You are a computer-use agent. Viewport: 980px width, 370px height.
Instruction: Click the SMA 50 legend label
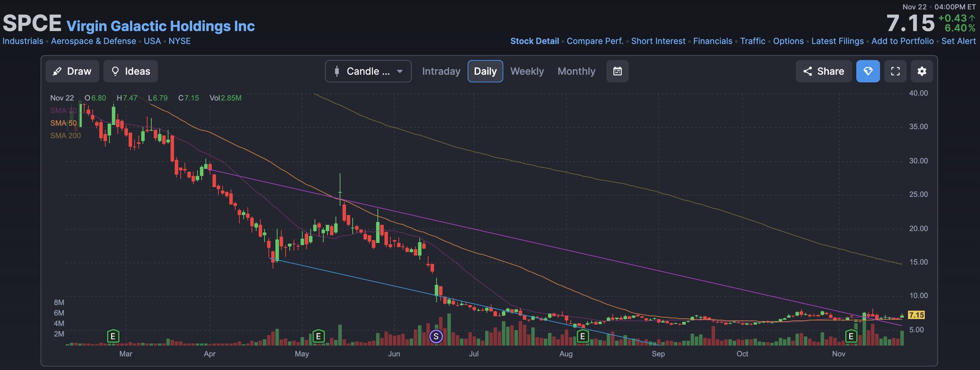pyautogui.click(x=64, y=123)
